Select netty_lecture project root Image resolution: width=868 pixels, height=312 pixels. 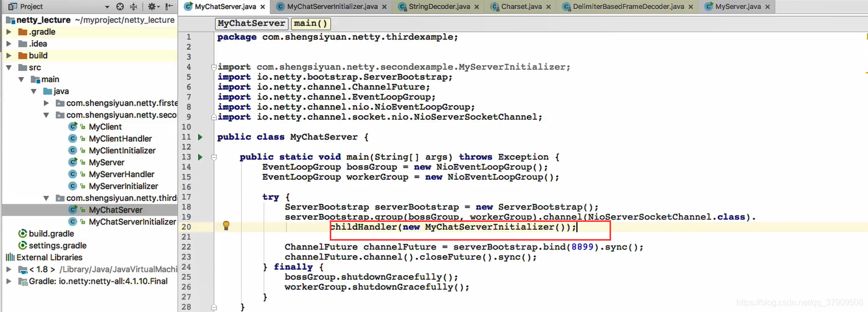click(x=44, y=20)
